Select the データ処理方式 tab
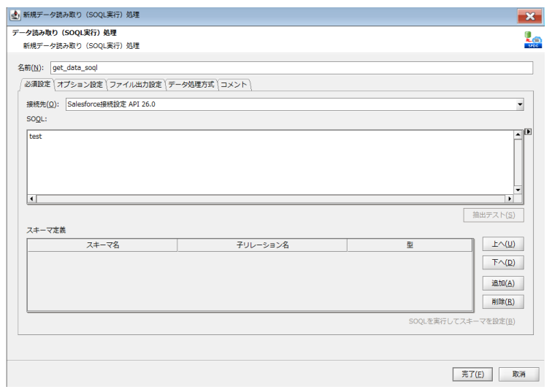Screen dimensions: 552x392 191,85
